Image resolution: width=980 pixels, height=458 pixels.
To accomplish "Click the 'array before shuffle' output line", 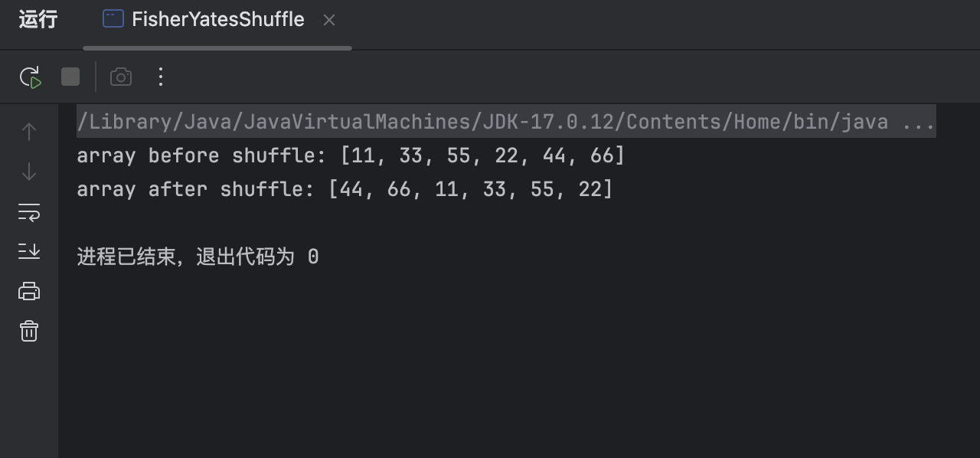I will pos(351,155).
